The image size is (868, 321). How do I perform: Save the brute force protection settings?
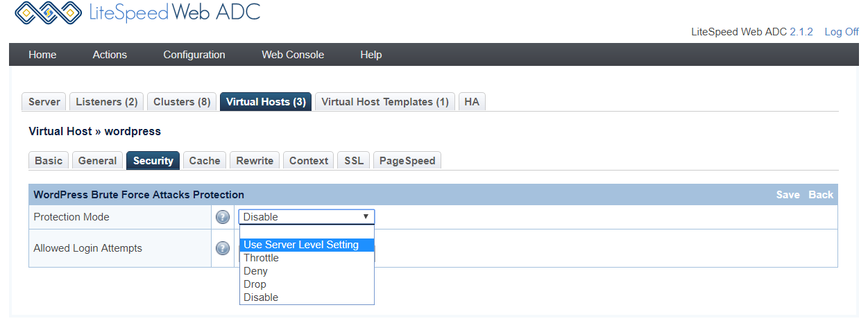click(x=788, y=195)
